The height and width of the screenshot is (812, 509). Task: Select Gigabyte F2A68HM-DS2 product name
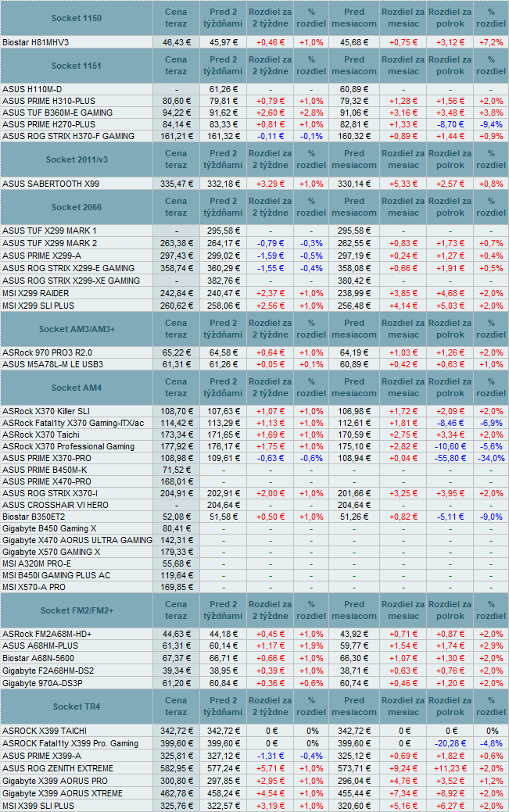tap(48, 671)
